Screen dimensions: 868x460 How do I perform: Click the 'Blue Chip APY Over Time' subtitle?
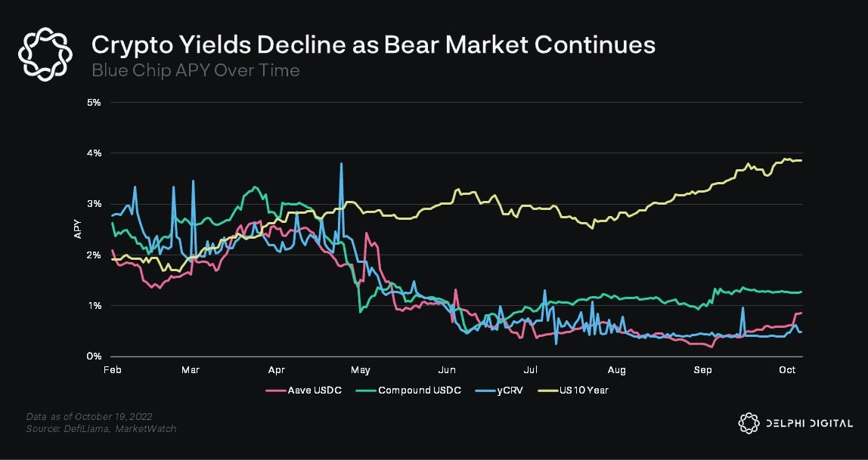(195, 70)
